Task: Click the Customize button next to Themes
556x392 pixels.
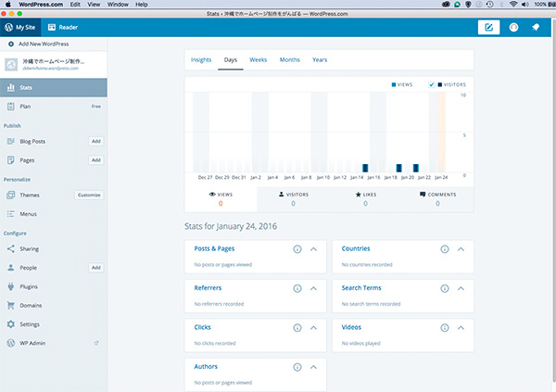Action: tap(89, 195)
